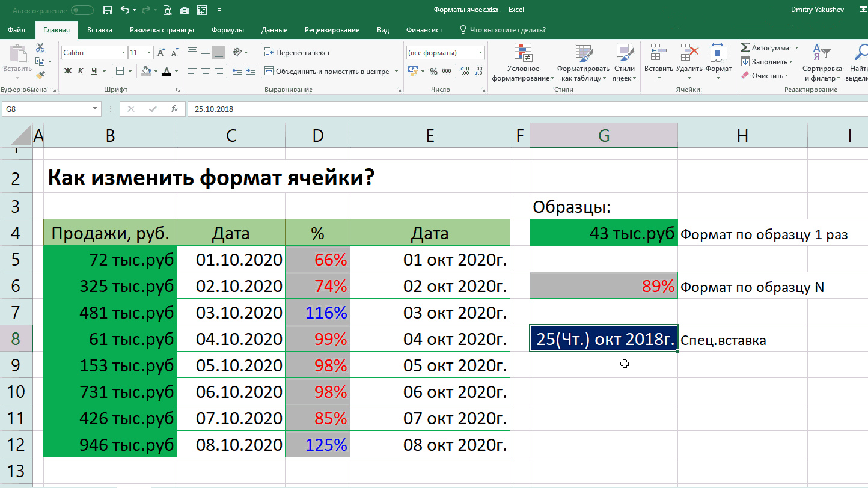Click the Decrease decimal places icon
Viewport: 868px width, 488px height.
coord(478,71)
